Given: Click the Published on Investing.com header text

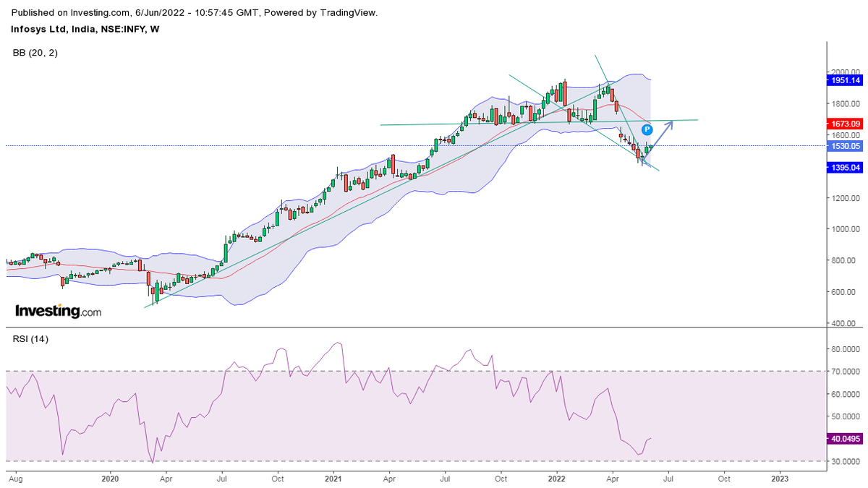Looking at the screenshot, I should pyautogui.click(x=195, y=13).
